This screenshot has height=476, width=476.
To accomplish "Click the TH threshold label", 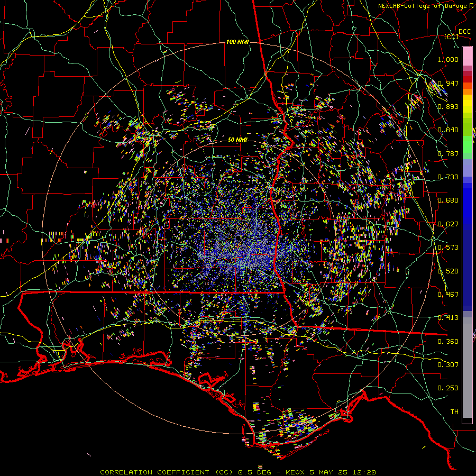I will (x=454, y=412).
